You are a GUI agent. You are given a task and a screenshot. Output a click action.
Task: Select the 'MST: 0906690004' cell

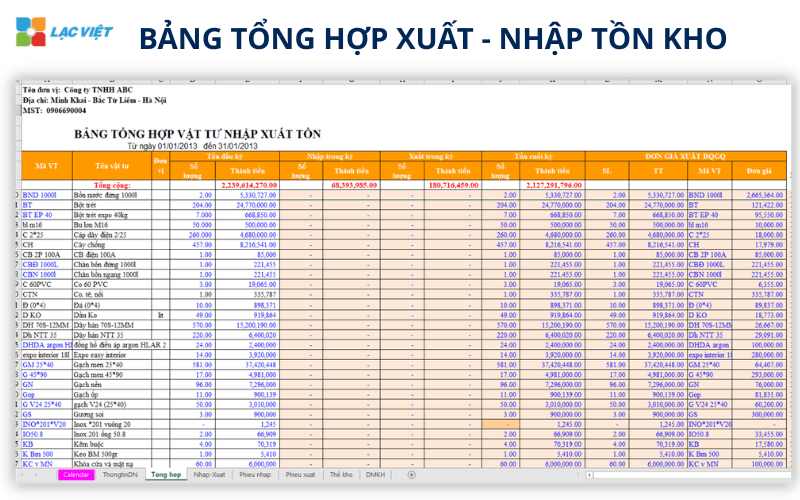point(54,110)
